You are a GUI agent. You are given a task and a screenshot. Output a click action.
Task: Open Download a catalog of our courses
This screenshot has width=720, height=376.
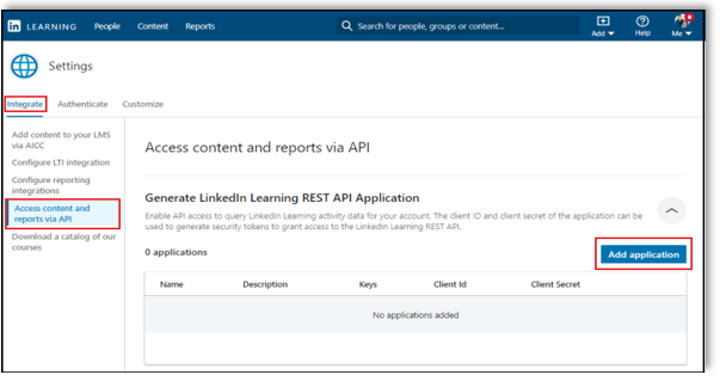click(x=64, y=242)
